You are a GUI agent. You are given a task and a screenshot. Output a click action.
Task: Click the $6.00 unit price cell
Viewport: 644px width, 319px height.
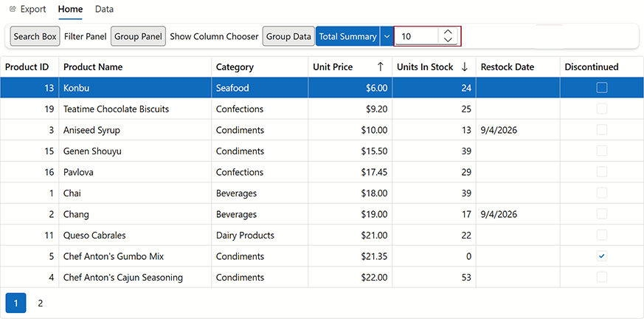pyautogui.click(x=350, y=88)
